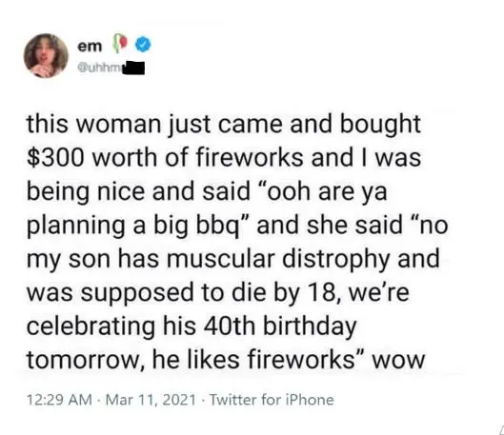This screenshot has width=504, height=435.
Task: Open the @uhhm handle link
Action: (x=102, y=69)
